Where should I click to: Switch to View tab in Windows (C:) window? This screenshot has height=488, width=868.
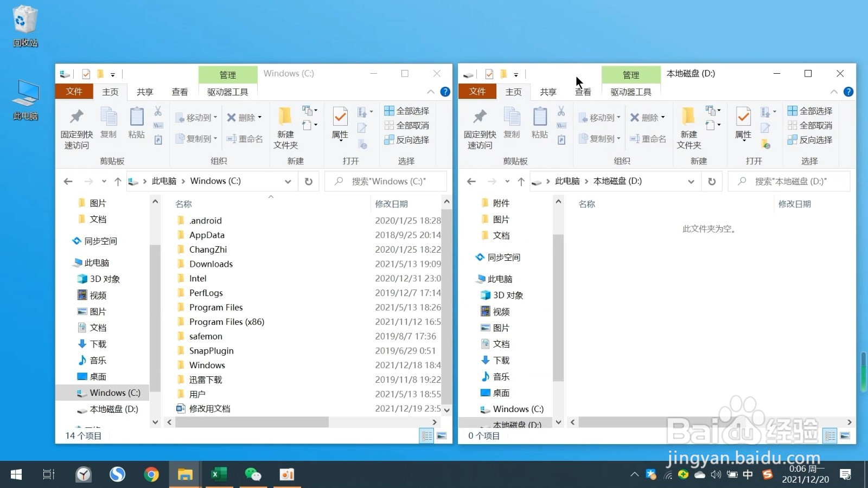click(x=180, y=92)
